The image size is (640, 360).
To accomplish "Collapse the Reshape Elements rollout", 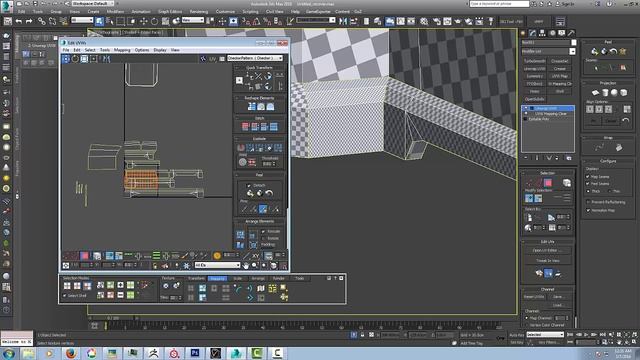I will tap(259, 98).
